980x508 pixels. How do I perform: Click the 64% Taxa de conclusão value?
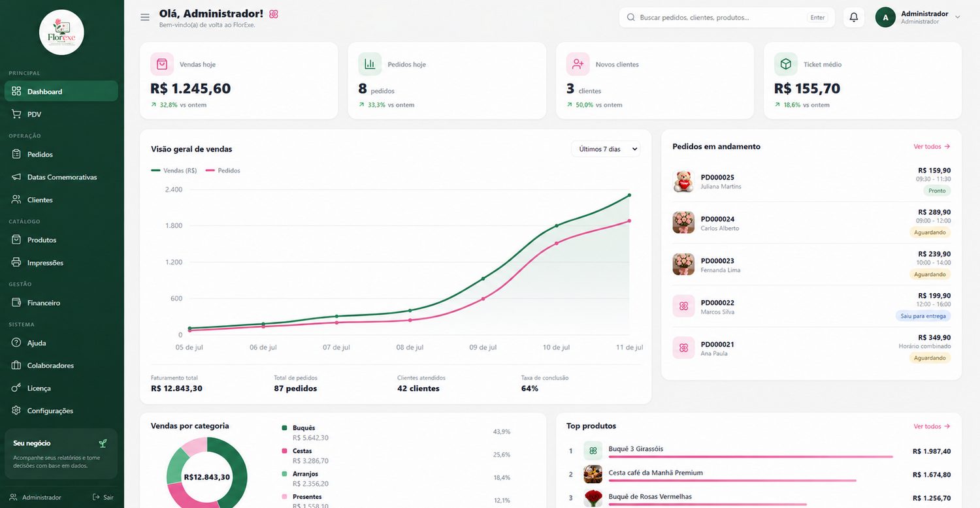[x=529, y=389]
